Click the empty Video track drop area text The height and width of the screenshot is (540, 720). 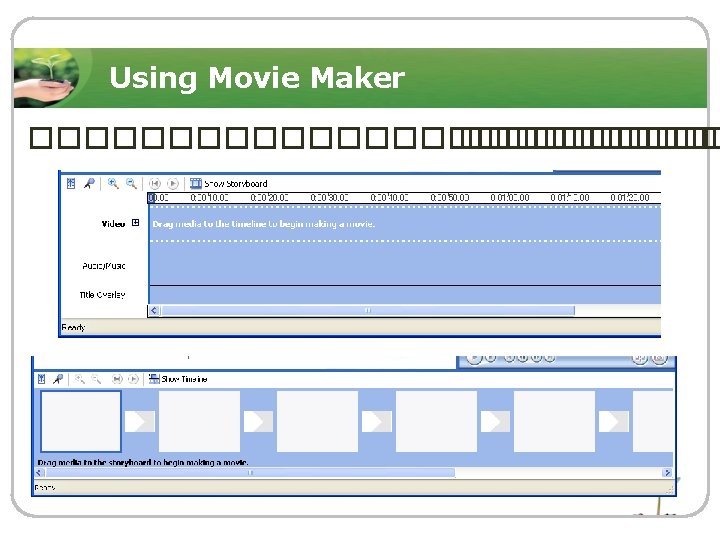coord(264,224)
